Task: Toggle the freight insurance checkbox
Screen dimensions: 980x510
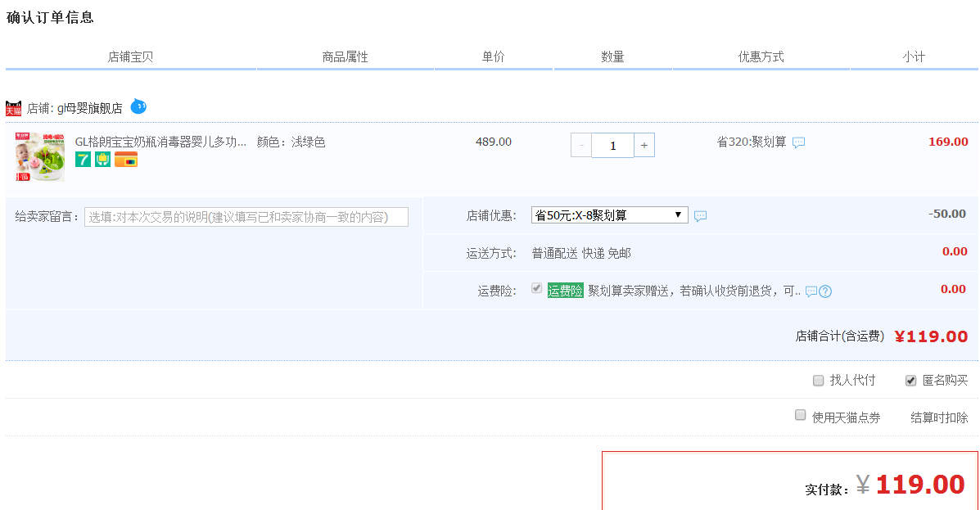Action: click(538, 288)
